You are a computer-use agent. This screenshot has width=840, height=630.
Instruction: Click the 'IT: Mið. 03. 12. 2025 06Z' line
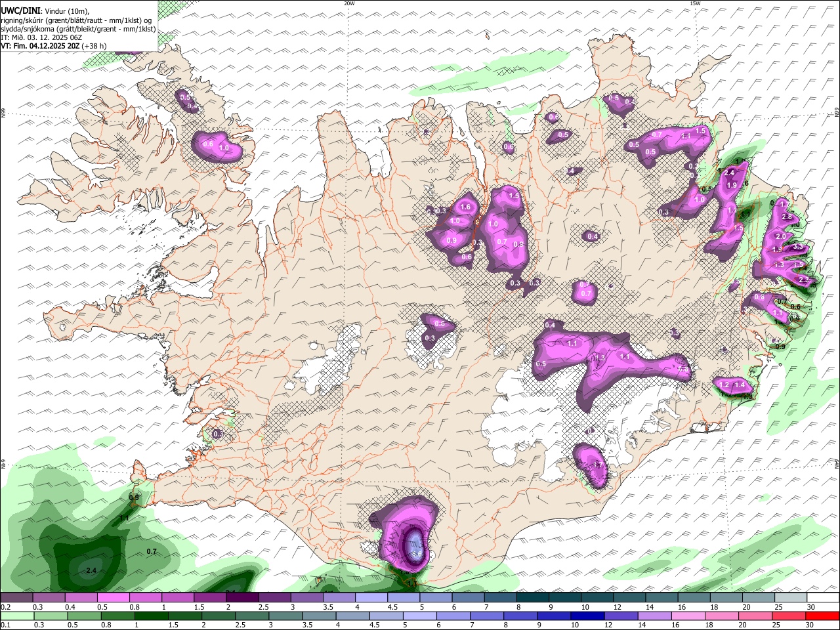click(41, 37)
